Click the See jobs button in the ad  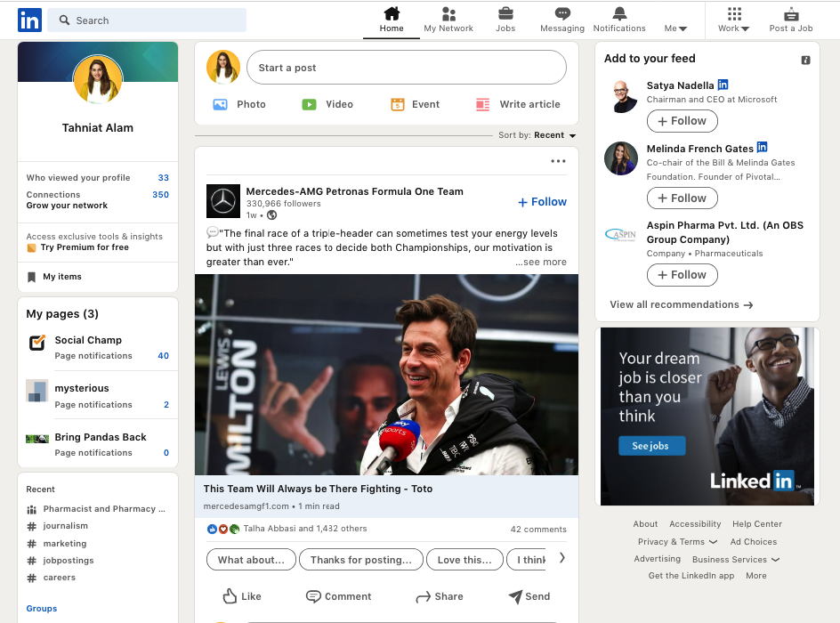651,445
